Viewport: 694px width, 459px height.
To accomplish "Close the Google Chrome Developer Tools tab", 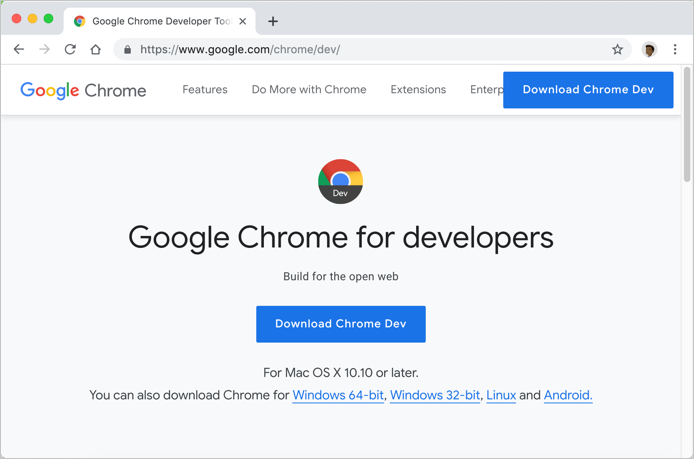I will tap(243, 21).
